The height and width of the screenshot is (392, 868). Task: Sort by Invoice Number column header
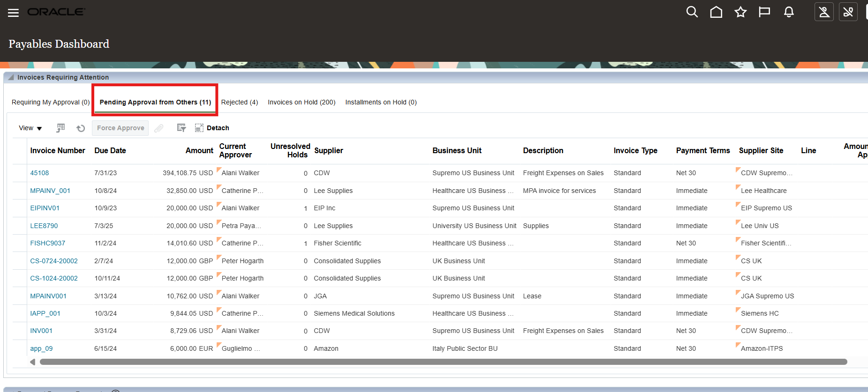click(x=58, y=150)
